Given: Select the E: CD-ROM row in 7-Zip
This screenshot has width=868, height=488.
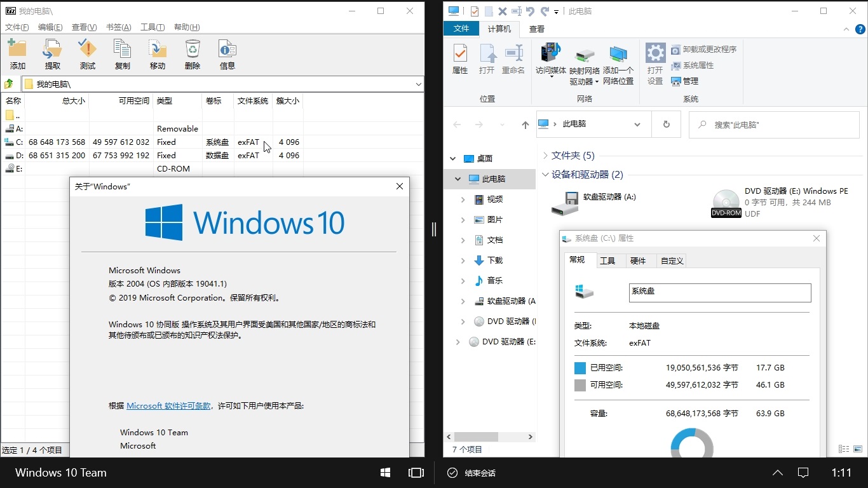Looking at the screenshot, I should 152,168.
